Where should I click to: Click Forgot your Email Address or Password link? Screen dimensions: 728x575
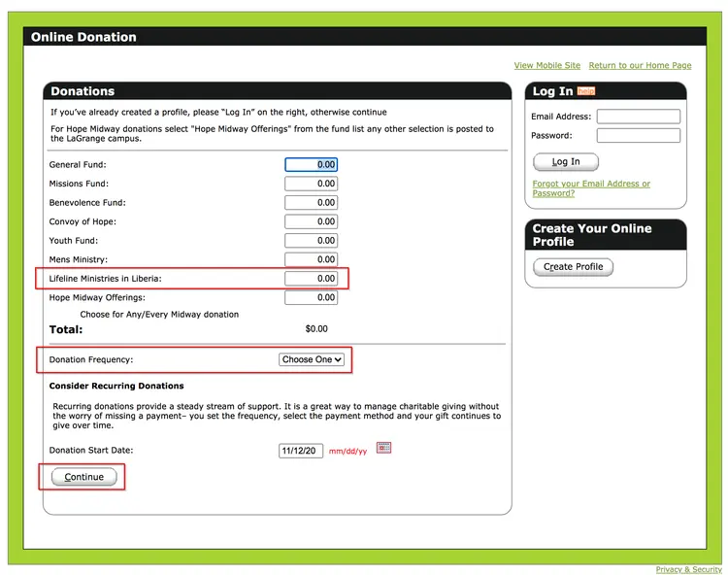[x=591, y=188]
